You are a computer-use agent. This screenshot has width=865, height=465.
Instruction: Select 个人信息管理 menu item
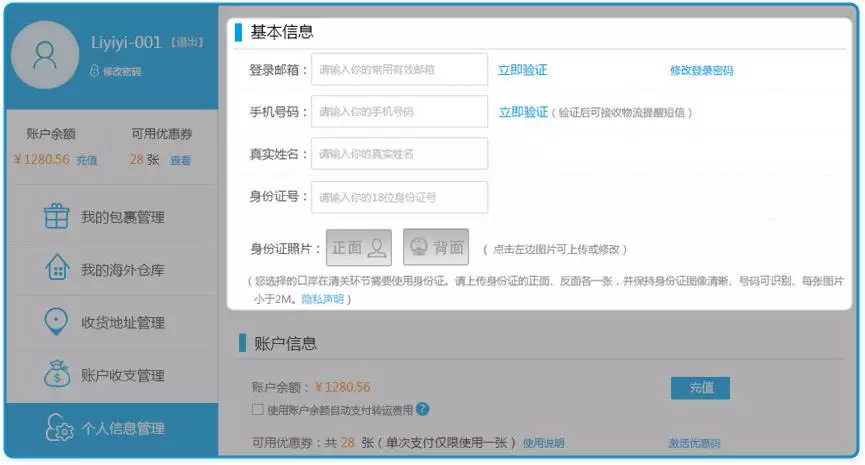tap(112, 429)
